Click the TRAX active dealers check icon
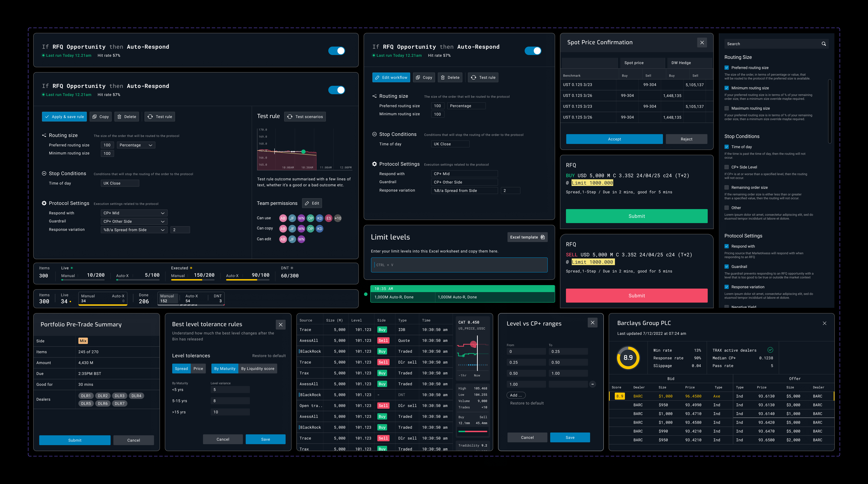The width and height of the screenshot is (868, 484). click(770, 350)
